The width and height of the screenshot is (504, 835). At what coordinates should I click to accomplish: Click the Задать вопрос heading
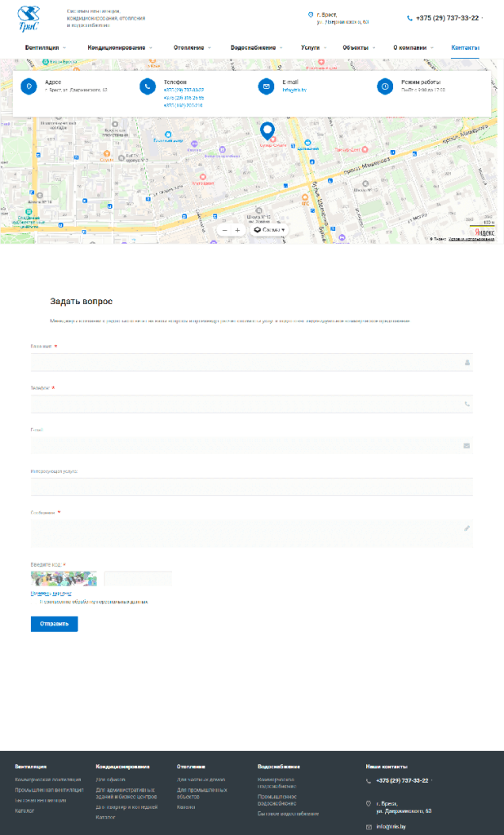[82, 302]
